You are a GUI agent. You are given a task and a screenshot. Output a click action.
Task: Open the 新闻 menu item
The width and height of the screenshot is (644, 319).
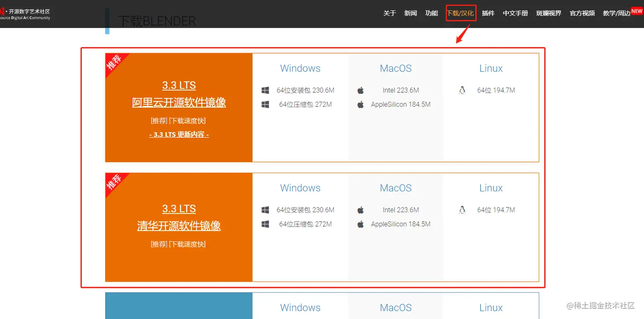click(411, 13)
